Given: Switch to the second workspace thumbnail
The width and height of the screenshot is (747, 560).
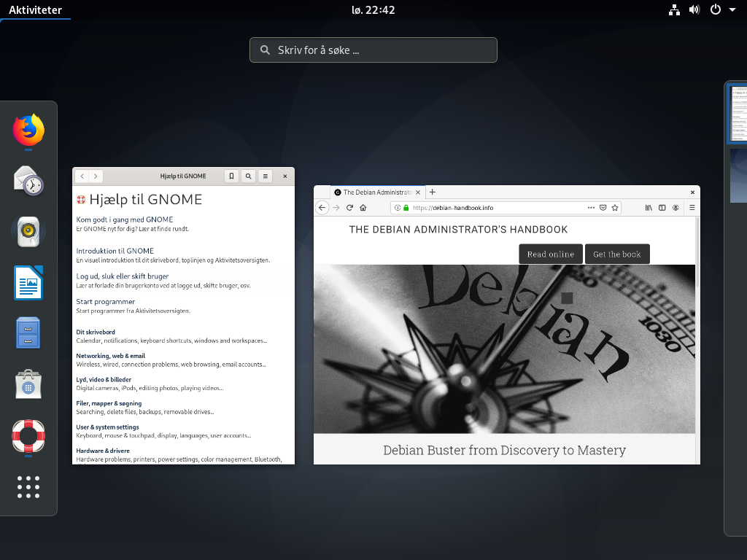Looking at the screenshot, I should coord(738,175).
